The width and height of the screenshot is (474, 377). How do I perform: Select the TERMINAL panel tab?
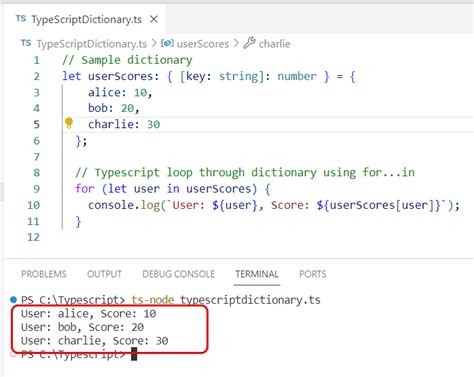pyautogui.click(x=257, y=274)
